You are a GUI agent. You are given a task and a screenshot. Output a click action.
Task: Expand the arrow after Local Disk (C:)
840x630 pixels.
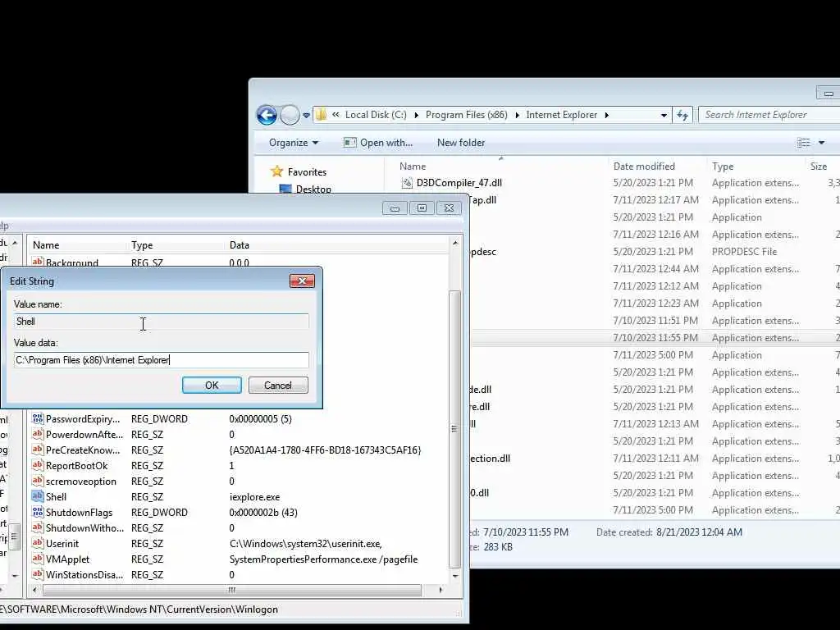tap(416, 115)
